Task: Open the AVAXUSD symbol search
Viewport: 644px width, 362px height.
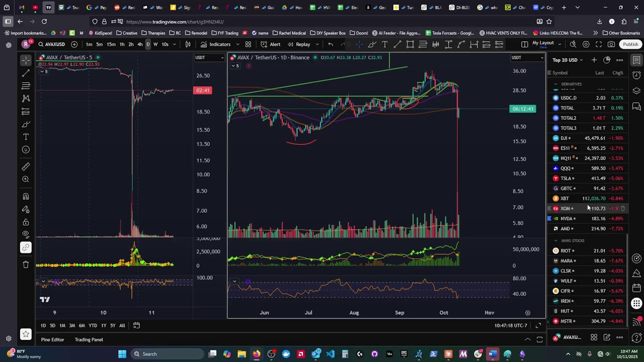Action: pos(52,44)
